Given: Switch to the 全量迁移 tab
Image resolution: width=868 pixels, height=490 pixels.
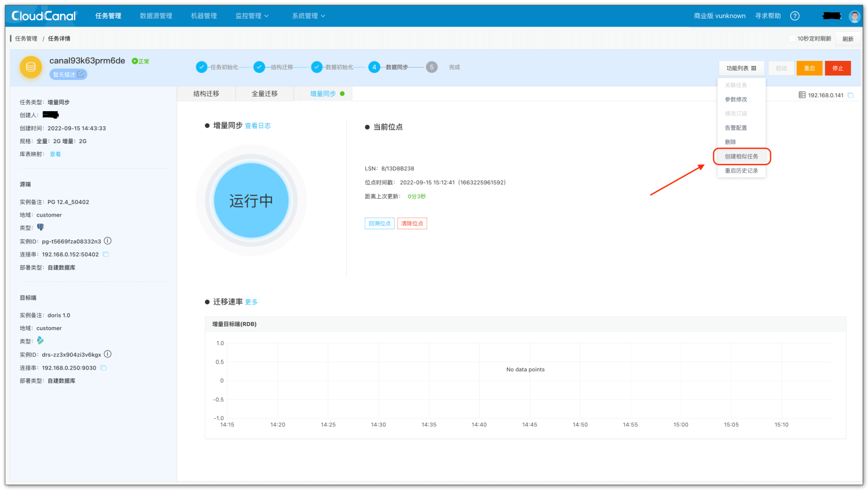Looking at the screenshot, I should pos(264,94).
